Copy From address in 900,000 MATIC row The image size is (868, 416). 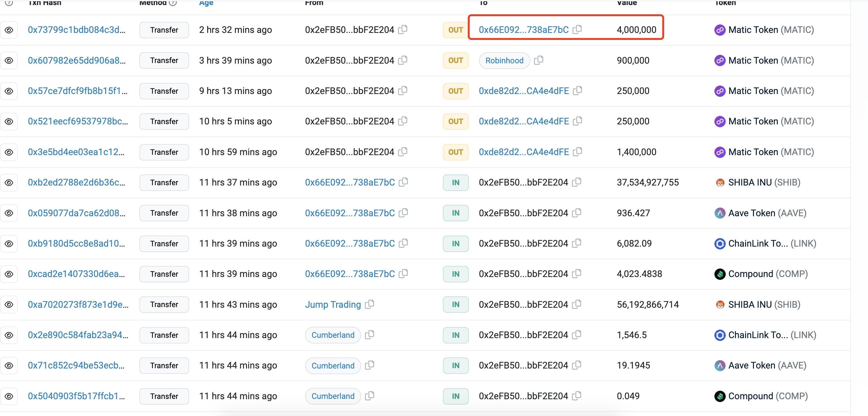pyautogui.click(x=403, y=60)
